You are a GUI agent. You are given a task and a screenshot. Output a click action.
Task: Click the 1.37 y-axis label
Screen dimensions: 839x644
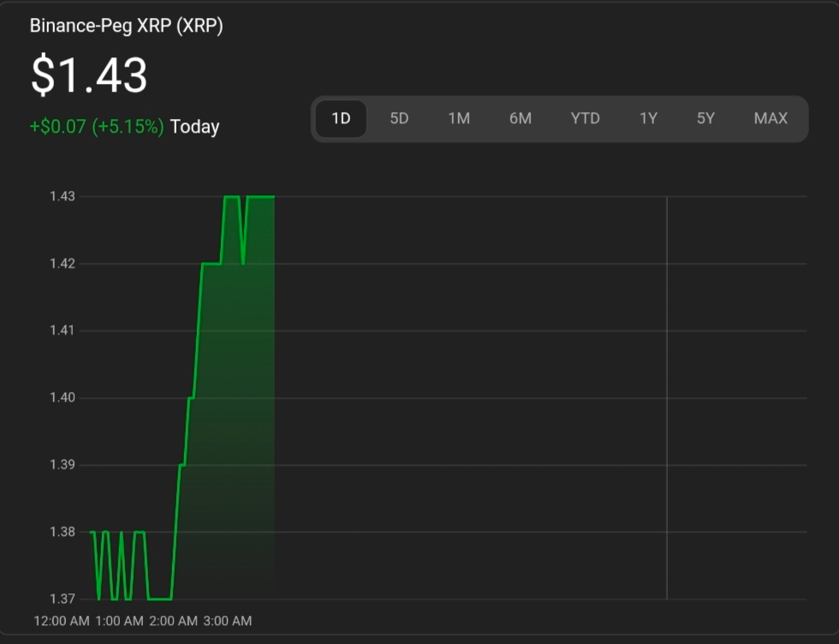pyautogui.click(x=62, y=599)
